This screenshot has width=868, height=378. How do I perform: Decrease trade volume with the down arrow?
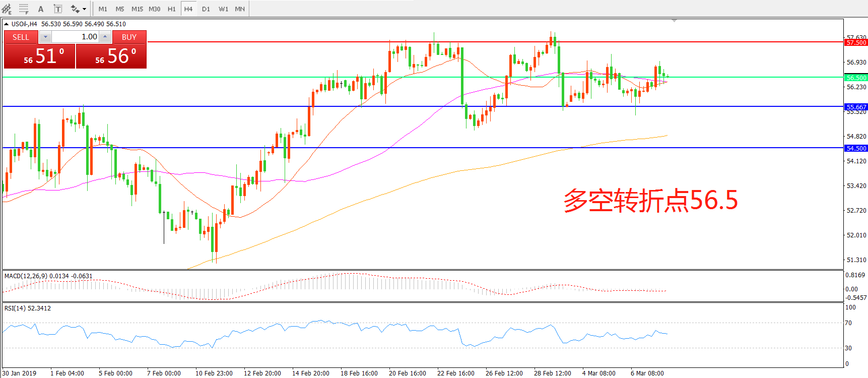click(x=45, y=37)
